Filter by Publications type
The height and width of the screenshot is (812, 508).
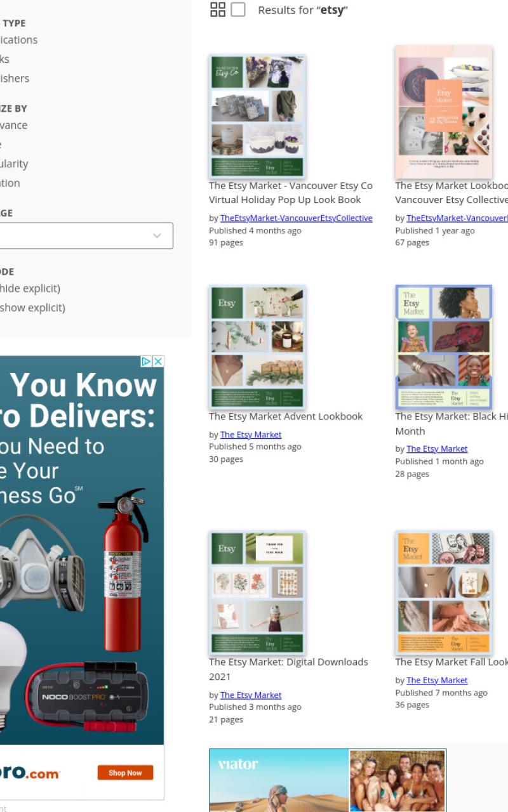[18, 39]
